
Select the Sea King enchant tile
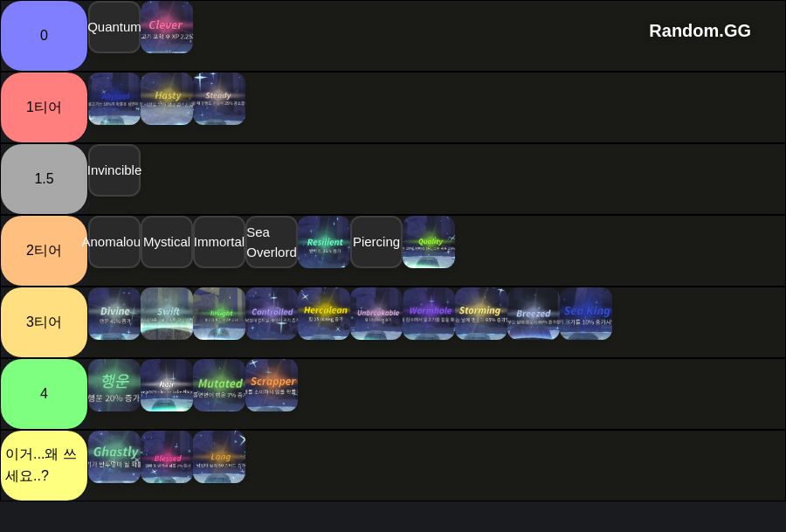[586, 314]
